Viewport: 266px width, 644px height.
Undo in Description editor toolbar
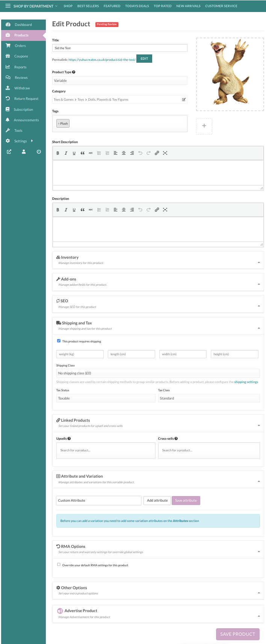coord(140,210)
